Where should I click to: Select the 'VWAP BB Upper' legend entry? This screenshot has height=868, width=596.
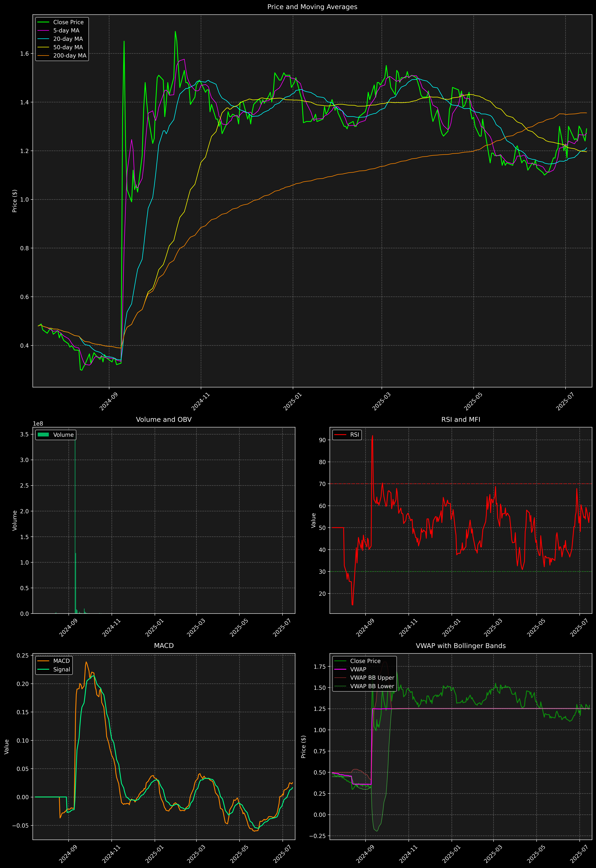pyautogui.click(x=372, y=678)
